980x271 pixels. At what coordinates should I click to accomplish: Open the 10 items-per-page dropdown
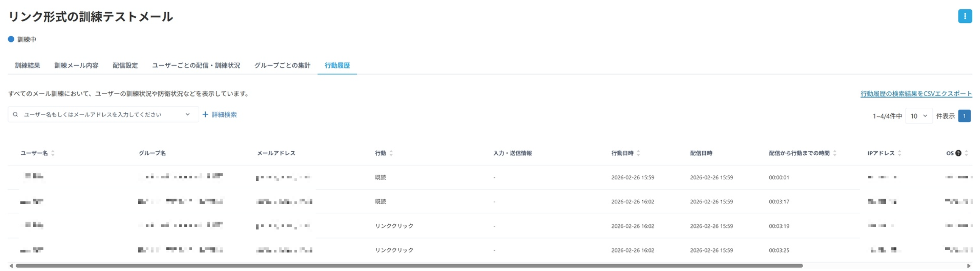pos(918,116)
